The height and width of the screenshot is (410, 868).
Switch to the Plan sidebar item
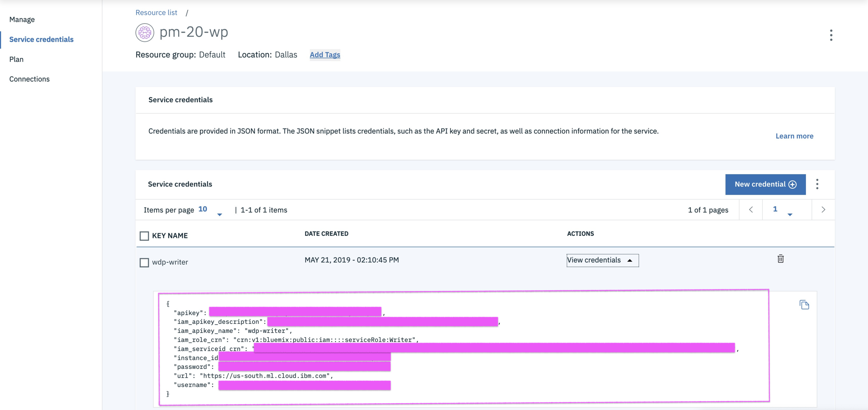tap(16, 59)
